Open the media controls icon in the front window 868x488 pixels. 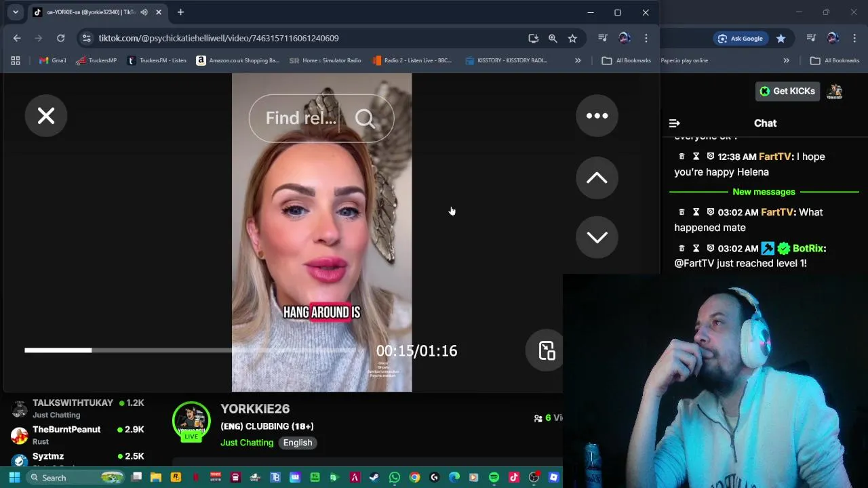tap(602, 38)
